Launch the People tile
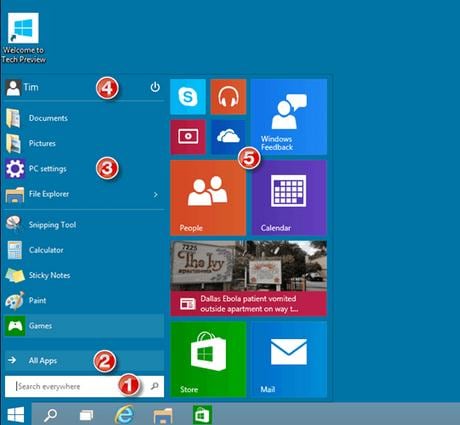Image resolution: width=460 pixels, height=425 pixels. click(x=208, y=198)
